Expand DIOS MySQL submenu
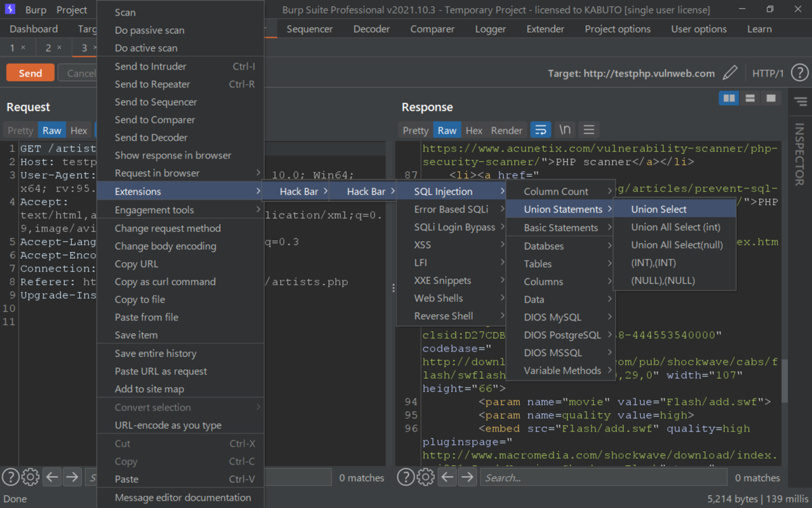The height and width of the screenshot is (508, 812). click(x=560, y=317)
